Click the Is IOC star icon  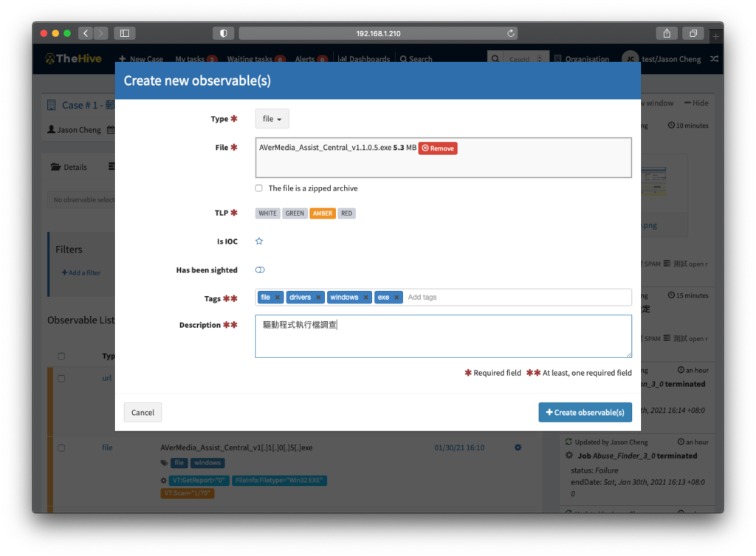(x=259, y=241)
